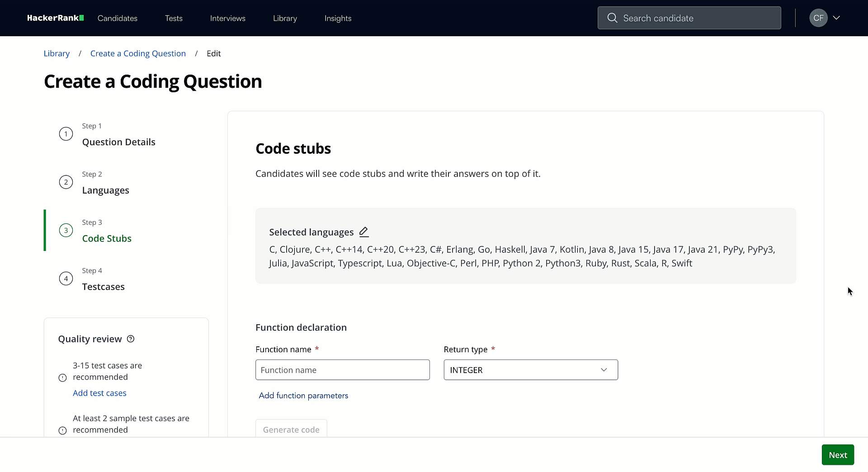Click the CF profile avatar
Viewport: 868px width, 472px height.
click(818, 18)
